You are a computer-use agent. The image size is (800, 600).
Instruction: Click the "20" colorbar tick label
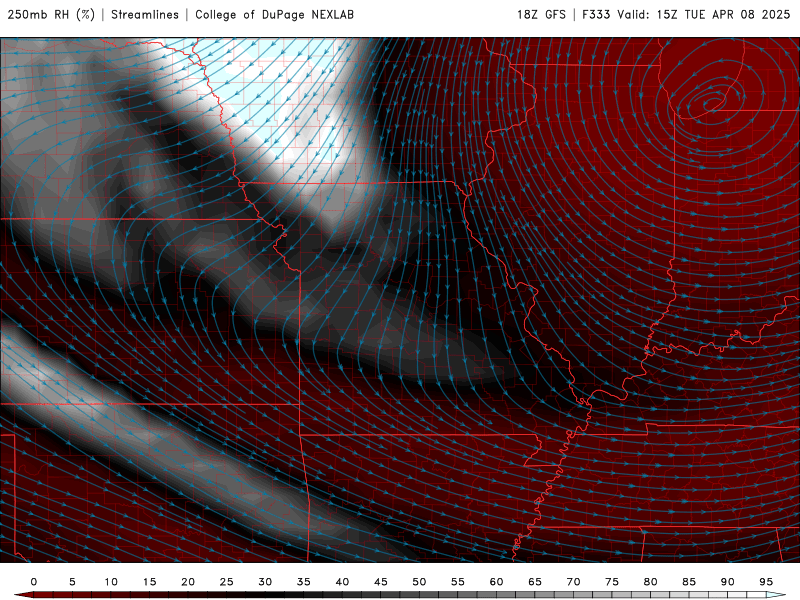[188, 582]
